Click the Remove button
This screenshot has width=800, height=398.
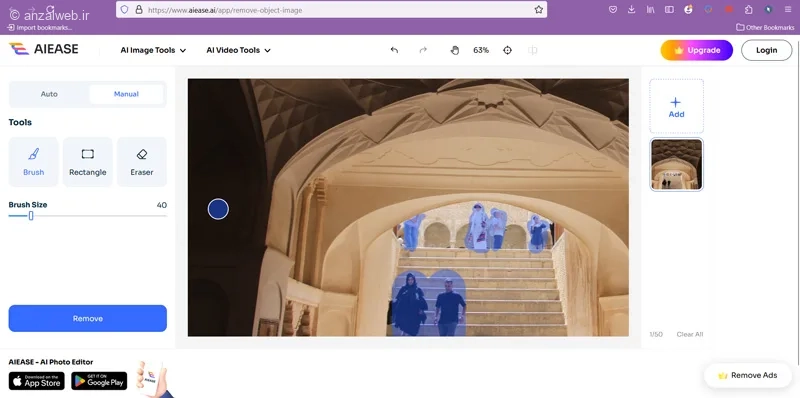point(88,318)
